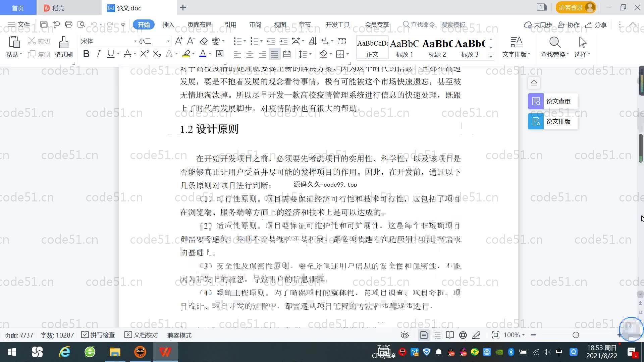The height and width of the screenshot is (362, 644).
Task: Increase paragraph indent
Action: coord(283,41)
